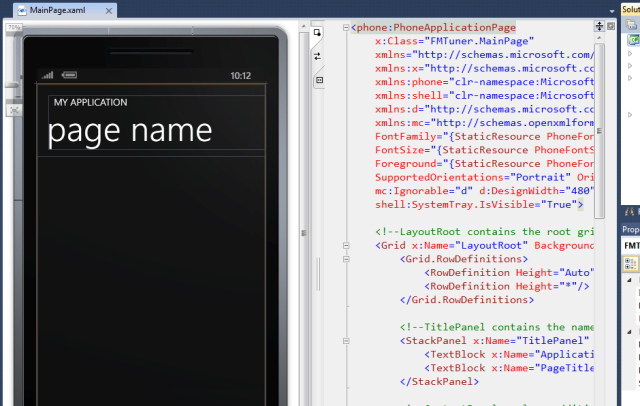
Task: Expand the third Solution Explorer tree node
Action: 630,78
